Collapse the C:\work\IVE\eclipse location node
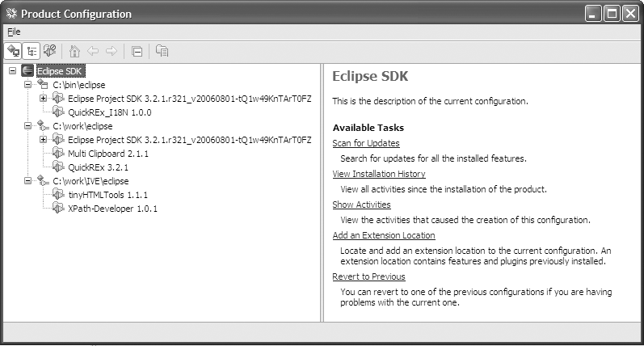 [x=27, y=181]
